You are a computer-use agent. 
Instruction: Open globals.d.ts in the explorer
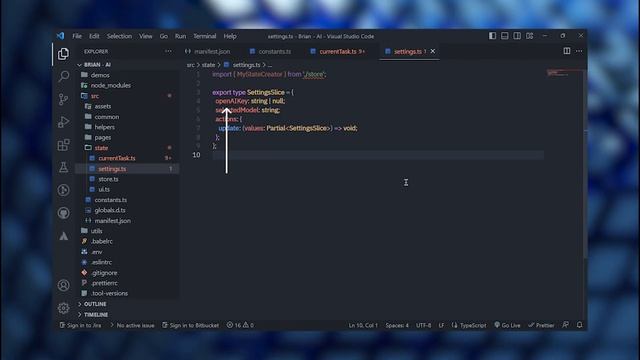pos(110,210)
